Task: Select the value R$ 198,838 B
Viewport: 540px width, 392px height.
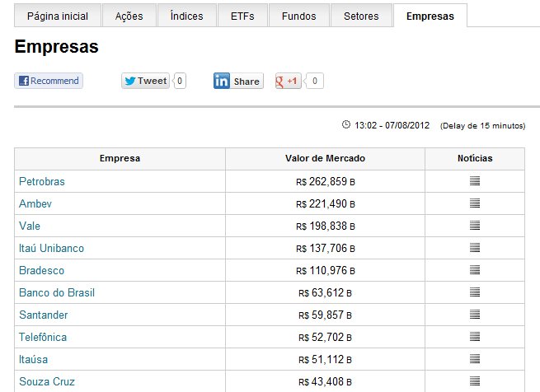Action: click(x=326, y=226)
